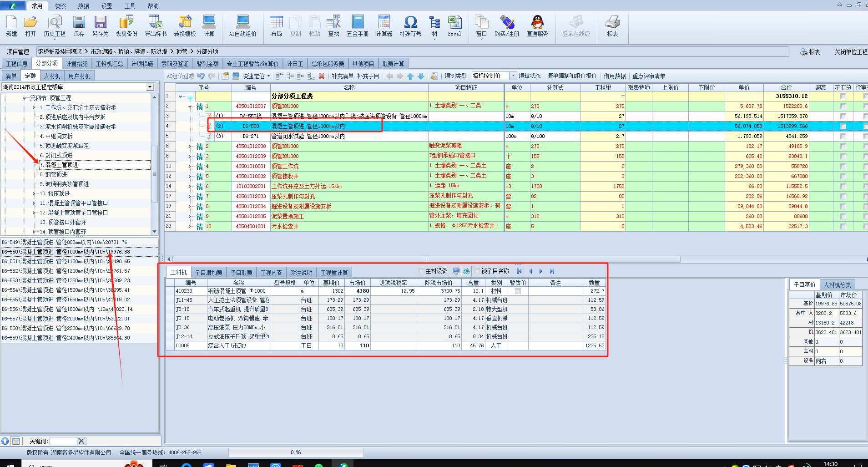The height and width of the screenshot is (467, 868).
Task: Click 导出标书 export bid icon
Action: click(156, 26)
